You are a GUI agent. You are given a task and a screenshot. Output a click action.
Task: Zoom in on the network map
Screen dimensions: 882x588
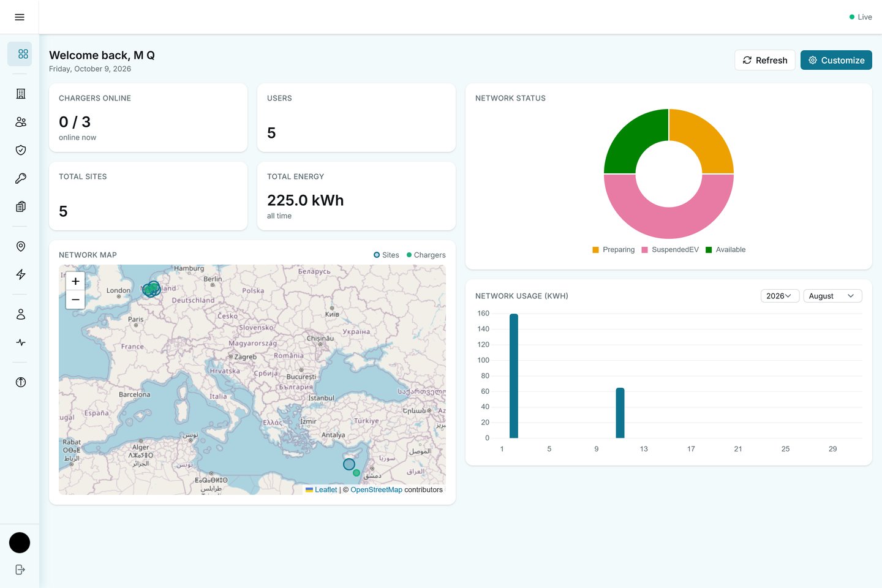click(x=75, y=281)
